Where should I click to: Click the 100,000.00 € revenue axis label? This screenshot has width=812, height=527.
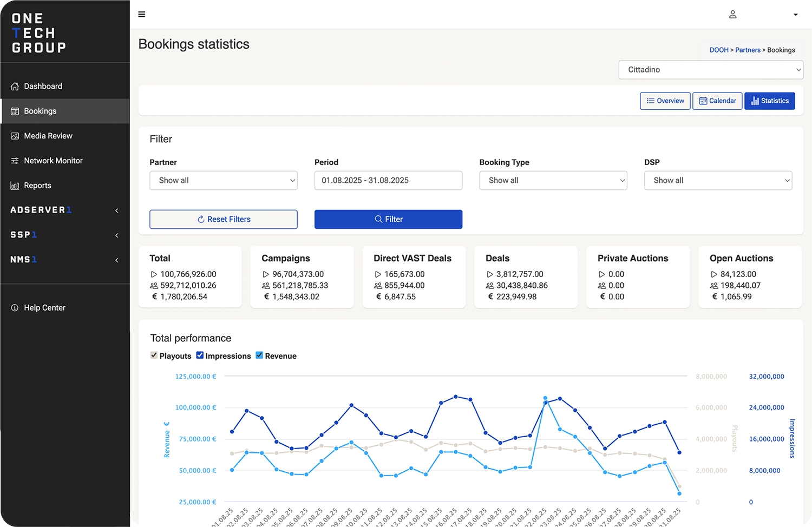pos(195,408)
